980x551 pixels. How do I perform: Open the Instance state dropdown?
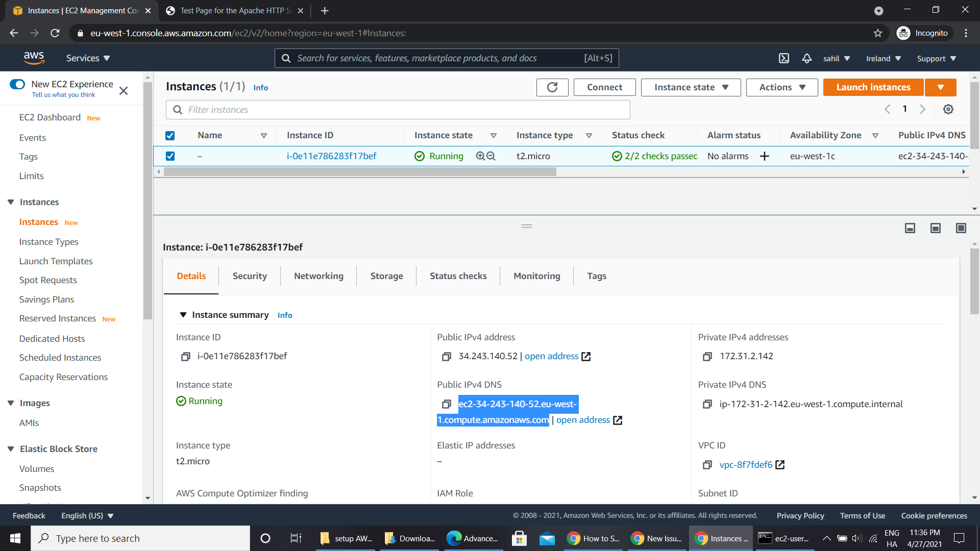tap(691, 87)
